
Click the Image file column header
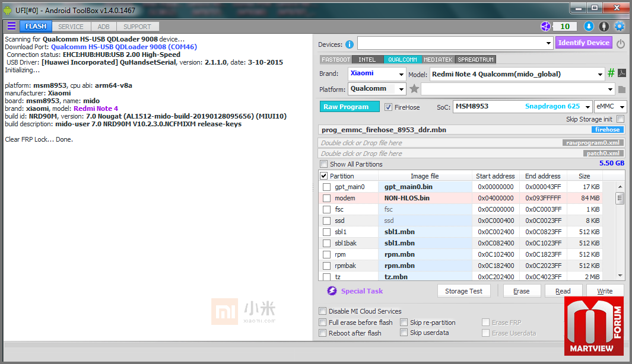pyautogui.click(x=425, y=176)
